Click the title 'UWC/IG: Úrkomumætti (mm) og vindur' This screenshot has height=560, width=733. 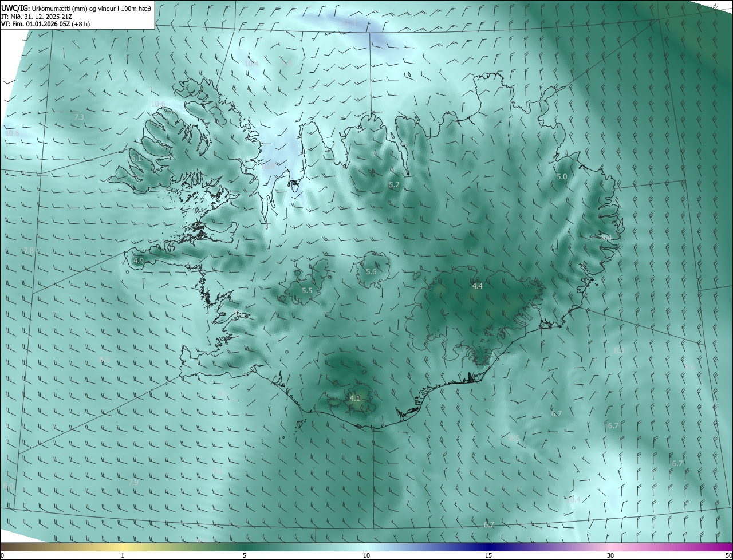pyautogui.click(x=76, y=9)
